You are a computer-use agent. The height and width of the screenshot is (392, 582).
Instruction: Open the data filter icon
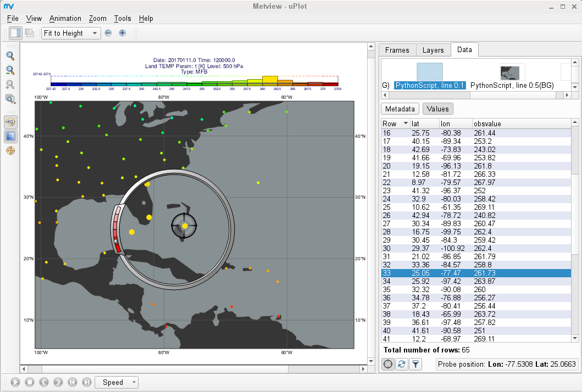point(415,364)
